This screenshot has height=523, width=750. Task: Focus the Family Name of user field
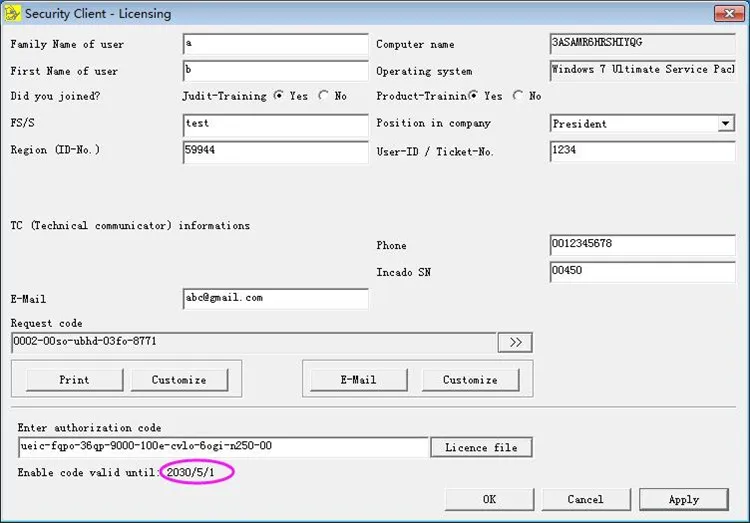pyautogui.click(x=276, y=44)
